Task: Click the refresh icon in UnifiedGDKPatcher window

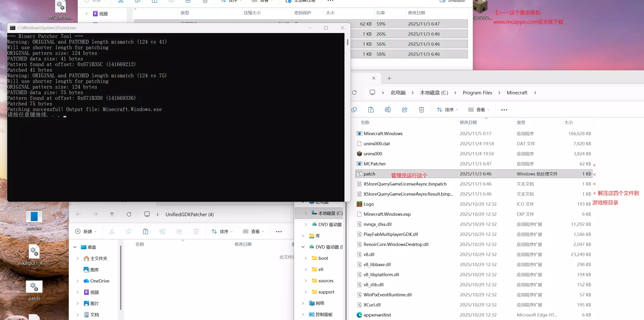Action: [x=129, y=214]
